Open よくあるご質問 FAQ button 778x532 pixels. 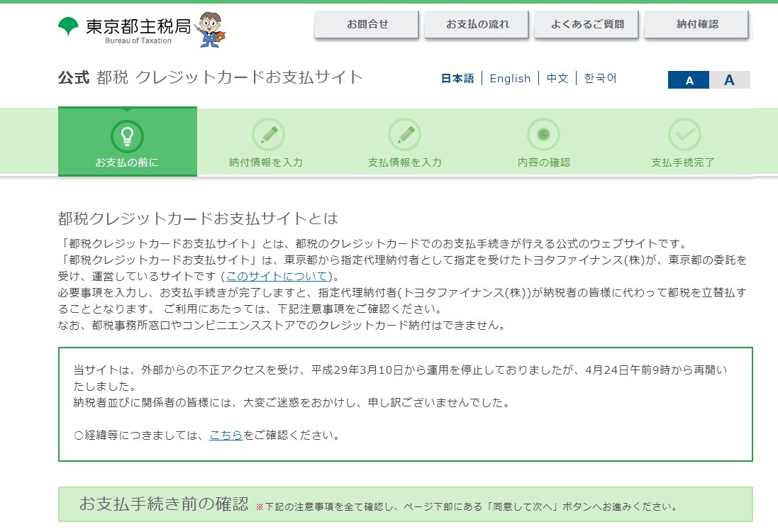(x=587, y=24)
